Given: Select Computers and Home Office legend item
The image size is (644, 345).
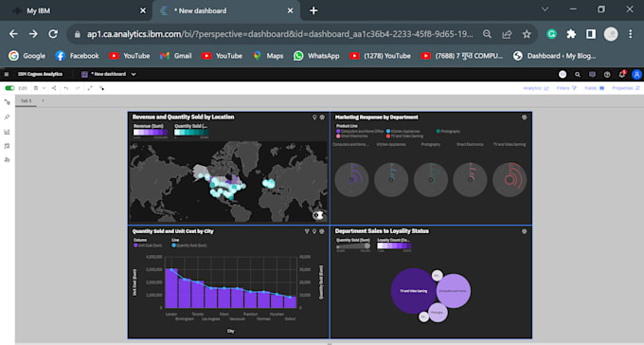Looking at the screenshot, I should pyautogui.click(x=360, y=131).
